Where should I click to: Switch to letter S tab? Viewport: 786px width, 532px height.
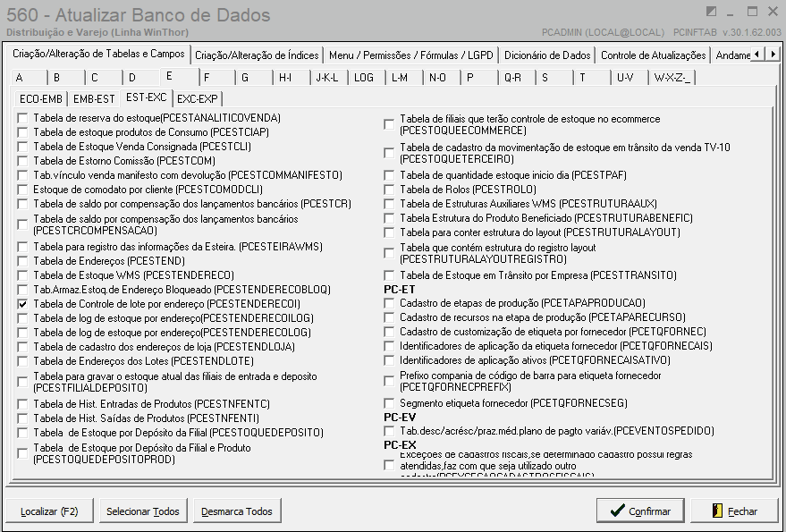click(555, 78)
